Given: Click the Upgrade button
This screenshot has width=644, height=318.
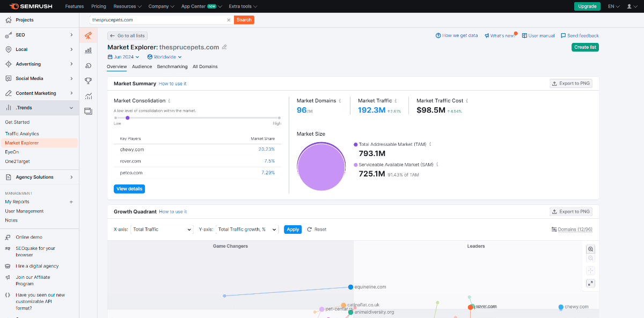Looking at the screenshot, I should 587,6.
